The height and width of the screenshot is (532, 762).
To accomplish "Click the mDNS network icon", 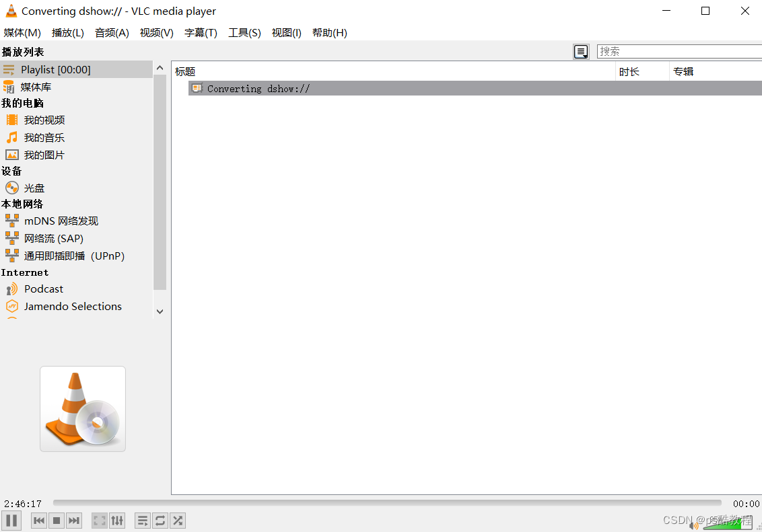I will point(12,221).
